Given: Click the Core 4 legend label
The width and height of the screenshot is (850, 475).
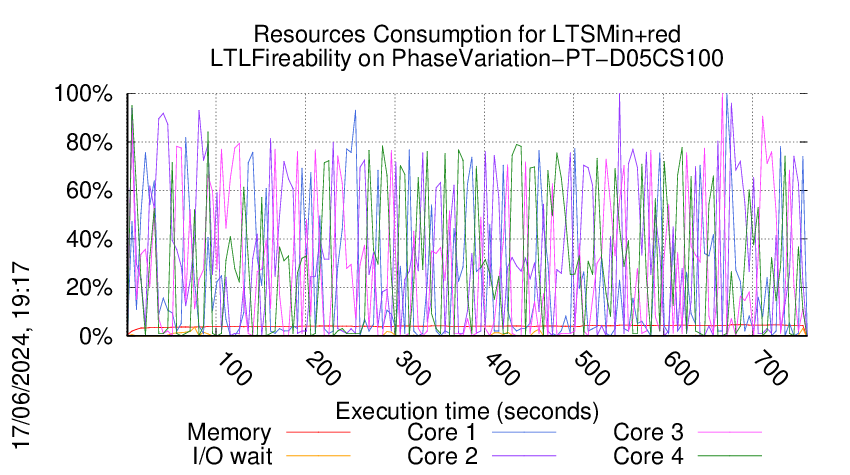Looking at the screenshot, I should coord(648,456).
